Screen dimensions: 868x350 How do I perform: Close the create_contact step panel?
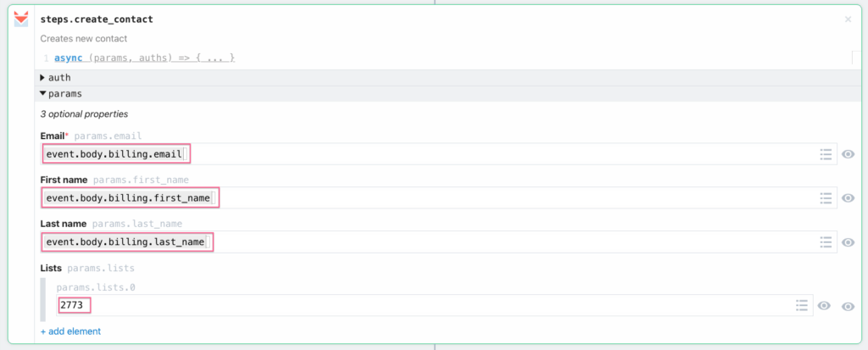click(848, 19)
